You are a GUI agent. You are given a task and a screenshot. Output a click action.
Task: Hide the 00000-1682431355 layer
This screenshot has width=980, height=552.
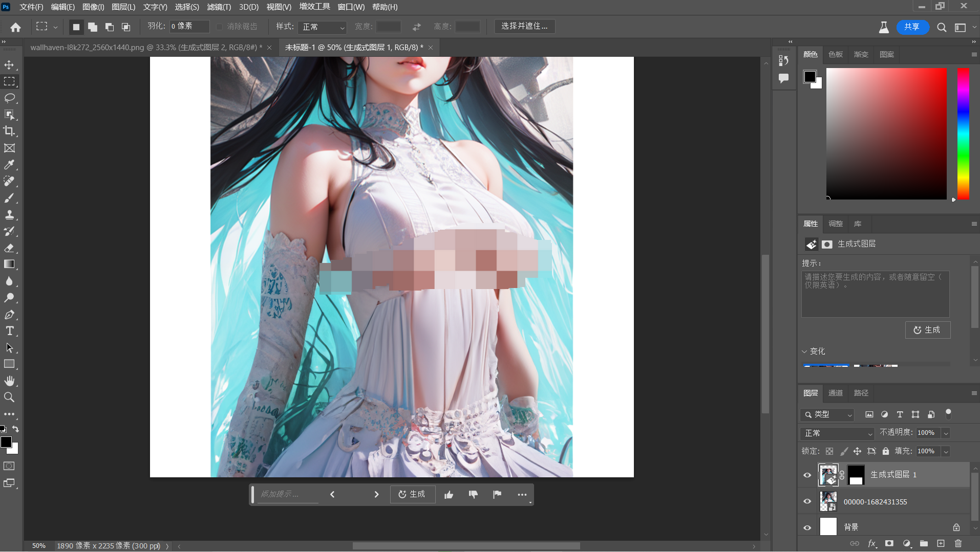pos(807,501)
